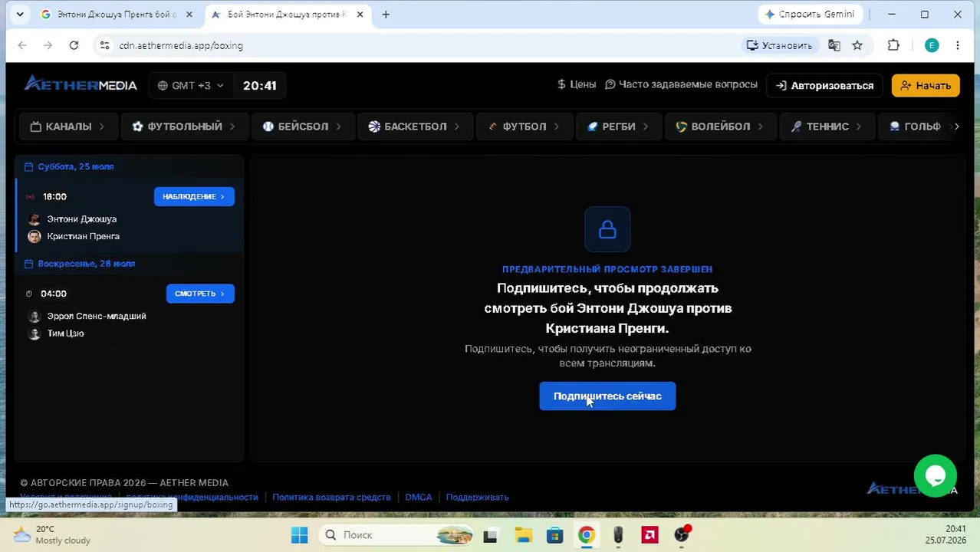This screenshot has height=552, width=980.
Task: Click the orange Начать button
Action: click(x=926, y=85)
